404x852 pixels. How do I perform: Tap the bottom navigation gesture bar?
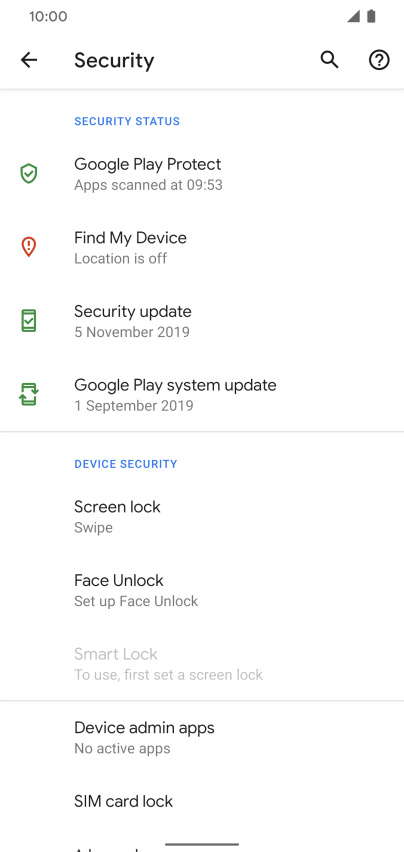click(x=202, y=844)
